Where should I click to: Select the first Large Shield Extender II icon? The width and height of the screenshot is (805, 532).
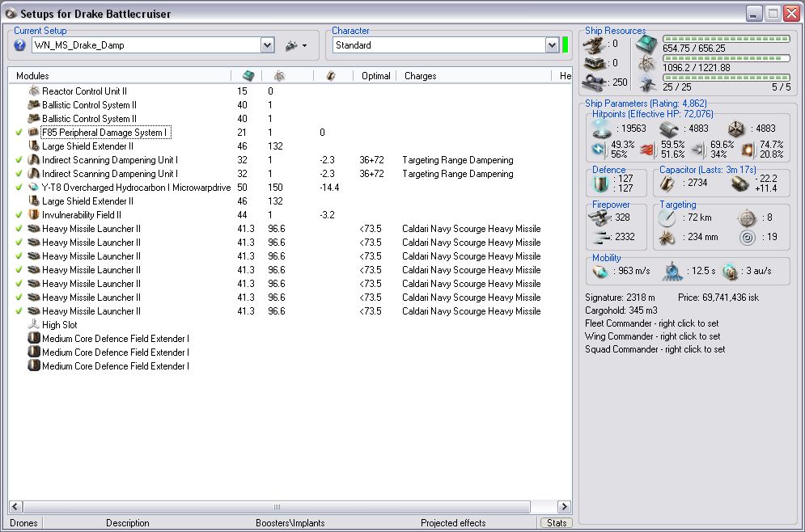point(34,146)
